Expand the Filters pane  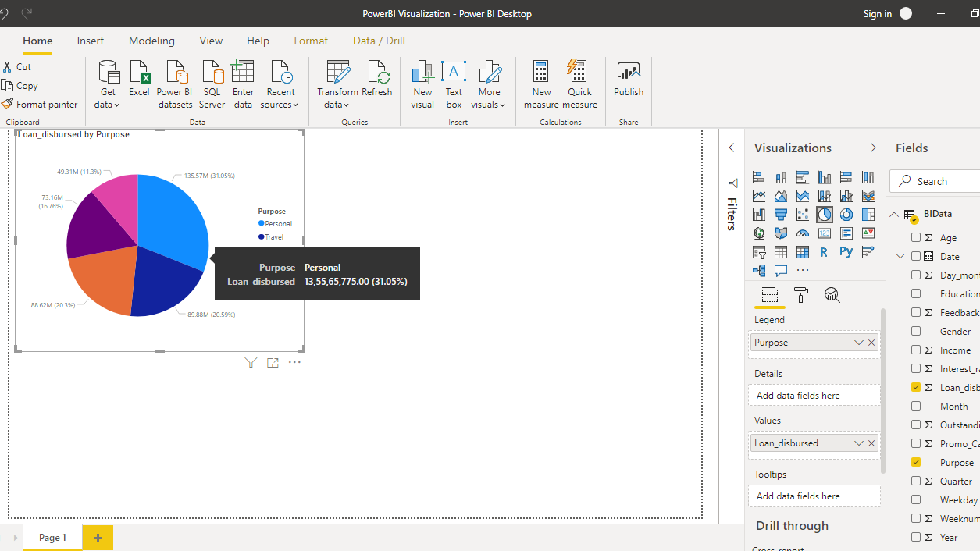732,148
